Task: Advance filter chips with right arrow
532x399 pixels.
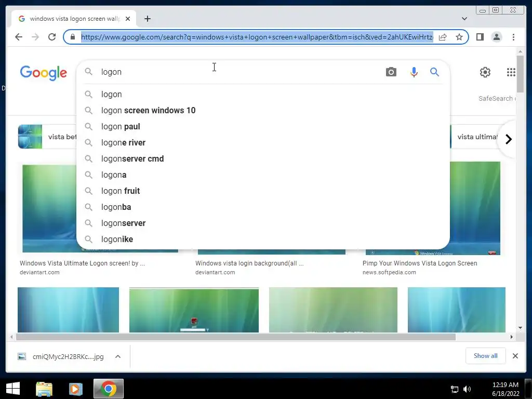Action: 508,139
